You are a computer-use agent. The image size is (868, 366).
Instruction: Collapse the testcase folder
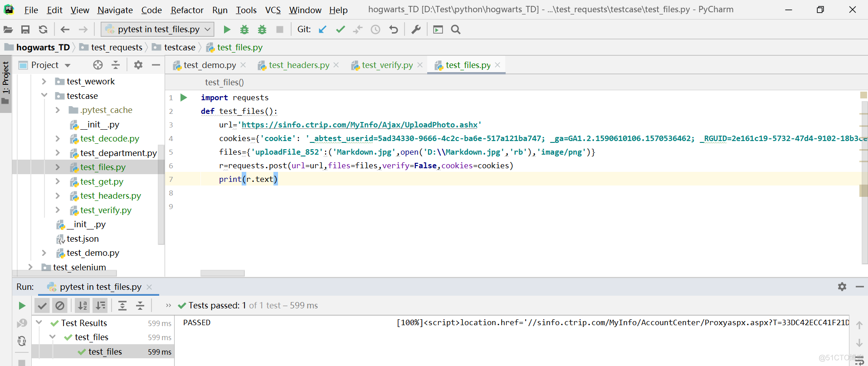[x=44, y=96]
